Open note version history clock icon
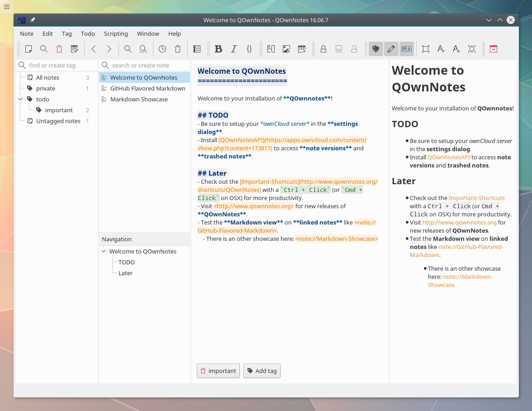Image resolution: width=532 pixels, height=411 pixels. click(162, 49)
